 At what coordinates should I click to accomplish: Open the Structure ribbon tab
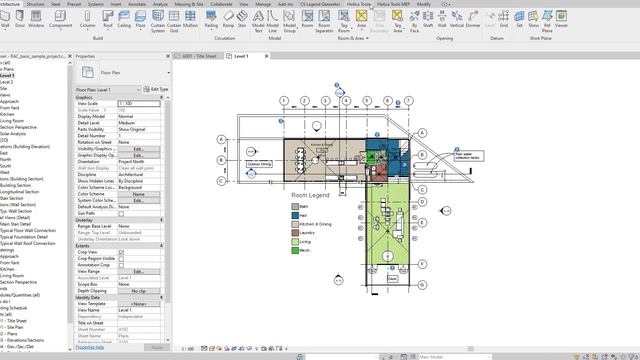[x=36, y=4]
